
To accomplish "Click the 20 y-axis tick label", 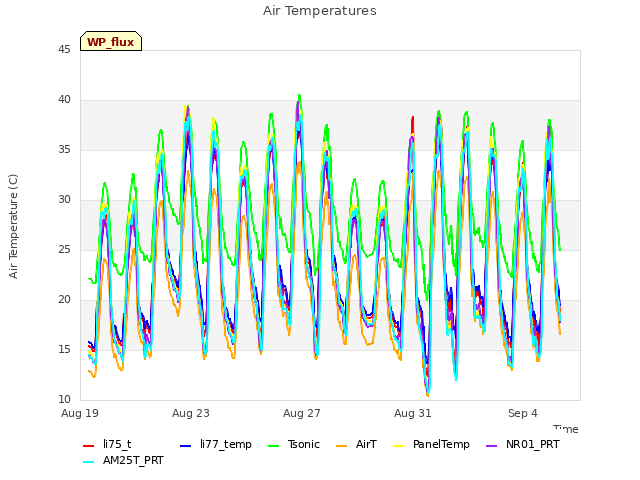I will tap(64, 300).
